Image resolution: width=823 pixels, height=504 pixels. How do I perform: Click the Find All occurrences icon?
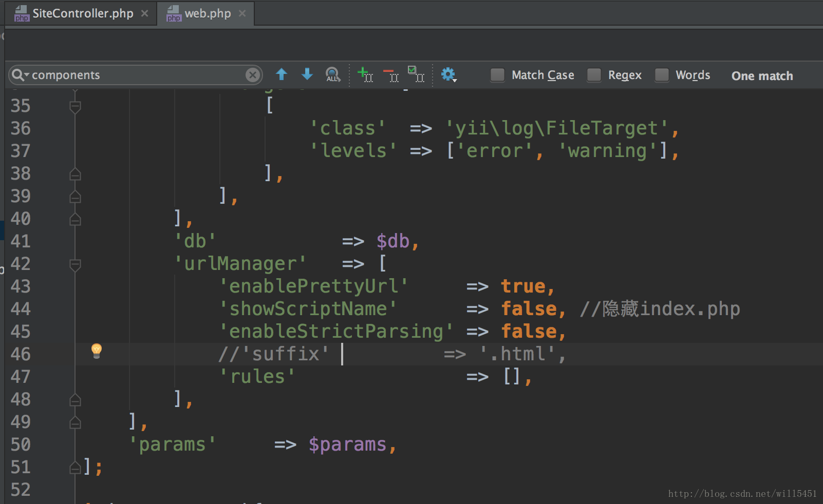[x=333, y=75]
